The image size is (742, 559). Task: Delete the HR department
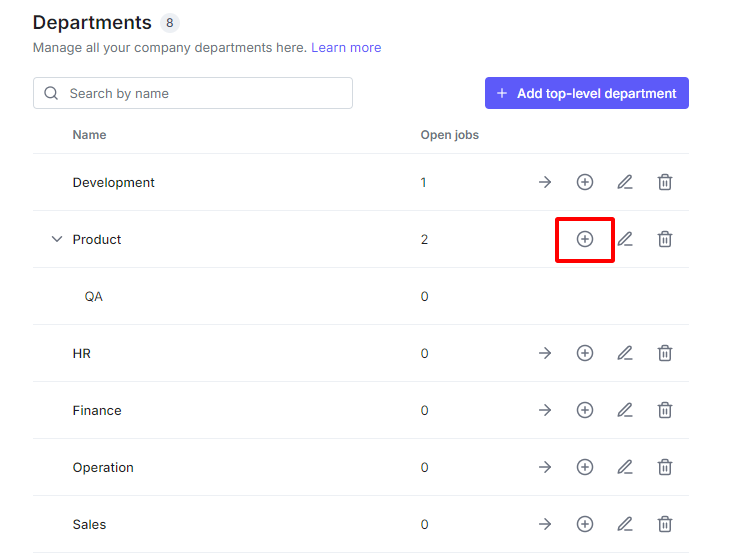[x=665, y=353]
